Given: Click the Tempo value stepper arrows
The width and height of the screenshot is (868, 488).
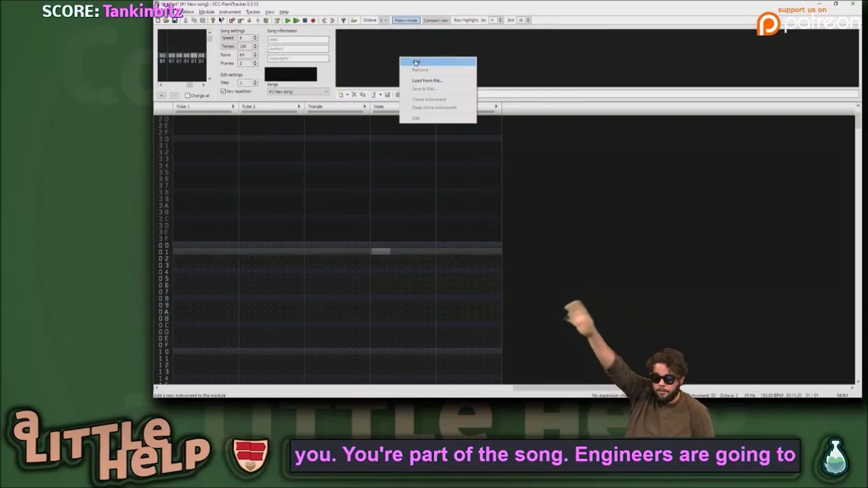Looking at the screenshot, I should (255, 46).
